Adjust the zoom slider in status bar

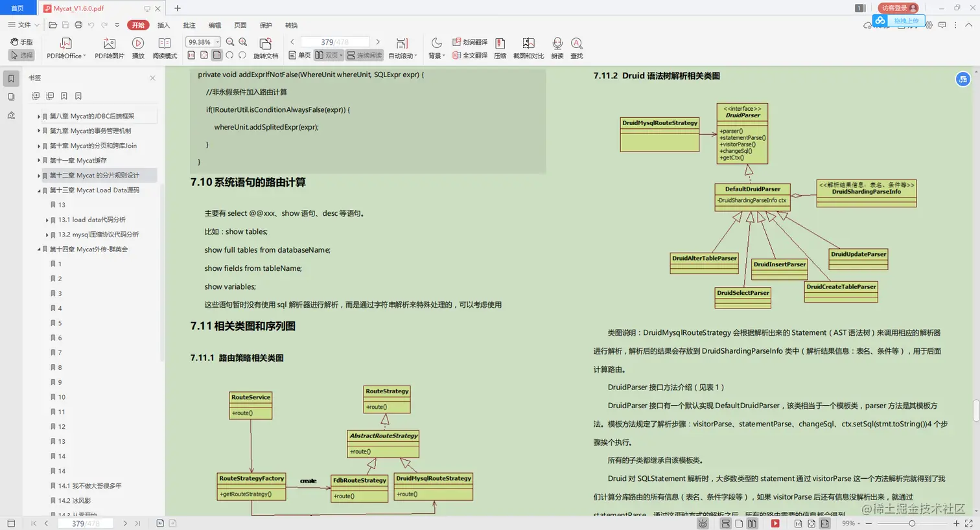click(x=911, y=523)
